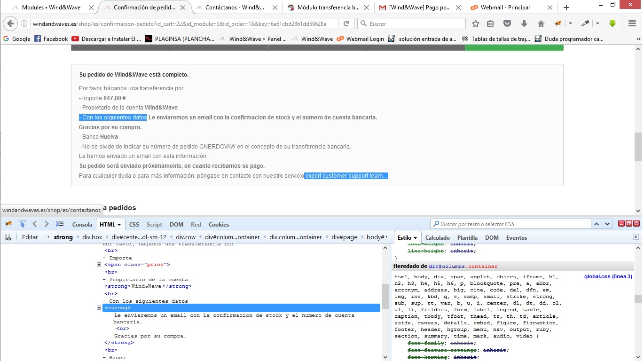Click the expert customer support team link
Screen dimensions: 644x361
click(x=346, y=176)
